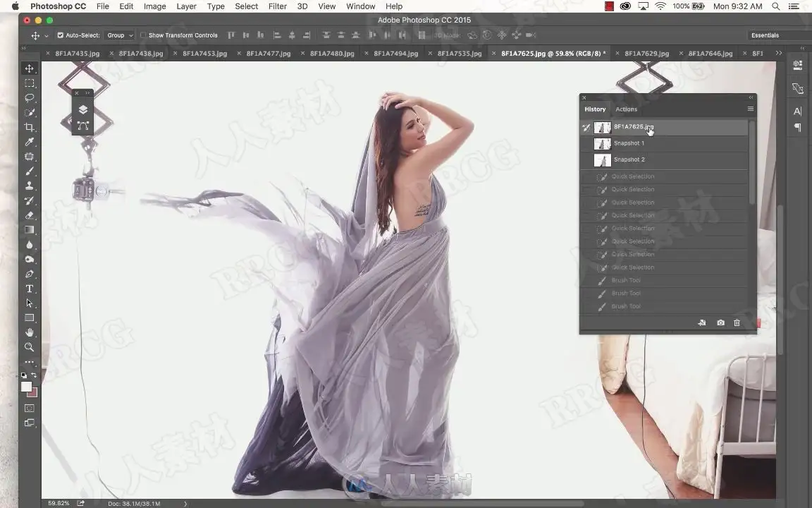Open the Layers icon in floating mini panel
The height and width of the screenshot is (508, 812).
(83, 109)
